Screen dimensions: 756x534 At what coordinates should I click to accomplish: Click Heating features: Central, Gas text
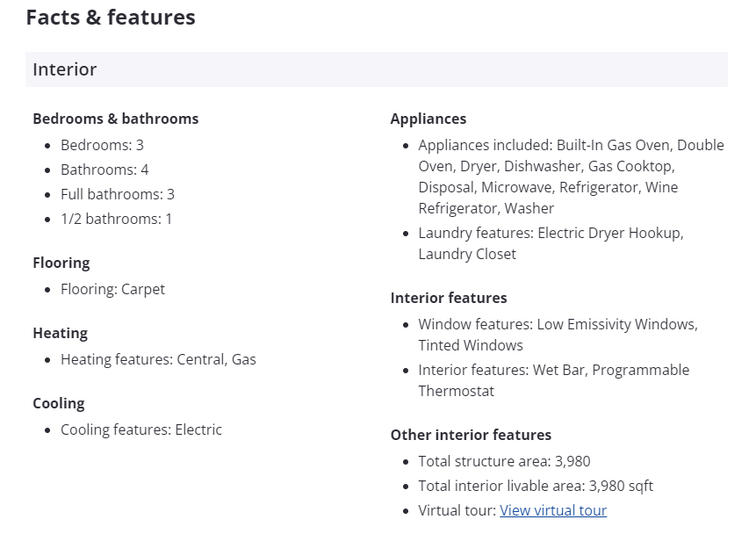(158, 359)
